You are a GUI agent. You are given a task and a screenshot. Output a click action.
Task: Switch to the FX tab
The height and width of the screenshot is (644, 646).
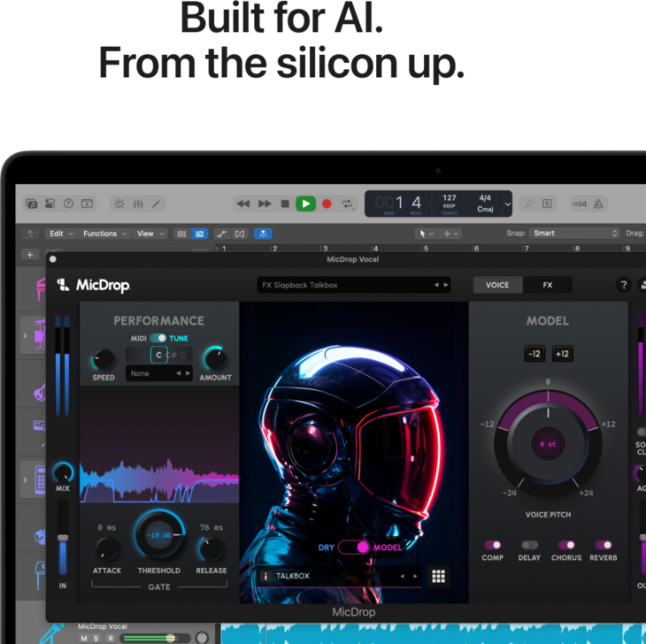point(547,285)
